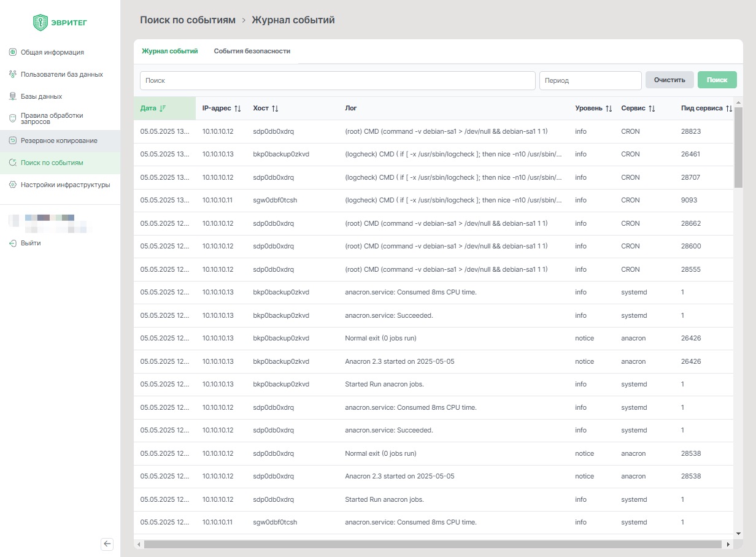The height and width of the screenshot is (557, 756).
Task: Sort table by Уровень column
Action: tap(609, 109)
